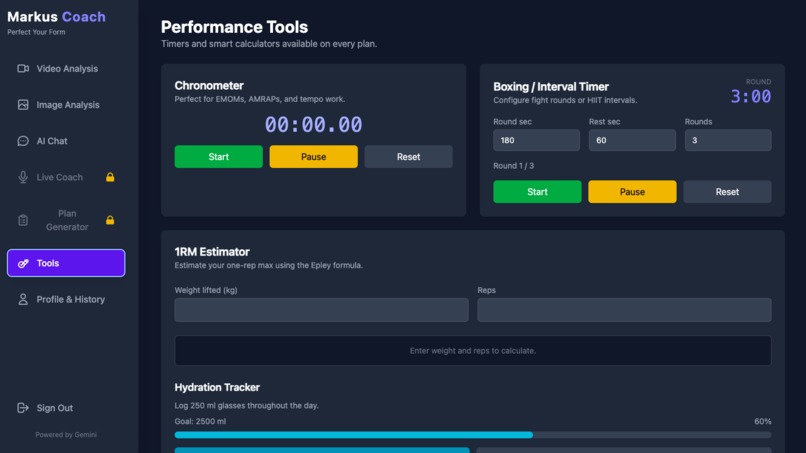Click the Plan Generator clipboard icon
This screenshot has height=453, width=806.
click(23, 220)
